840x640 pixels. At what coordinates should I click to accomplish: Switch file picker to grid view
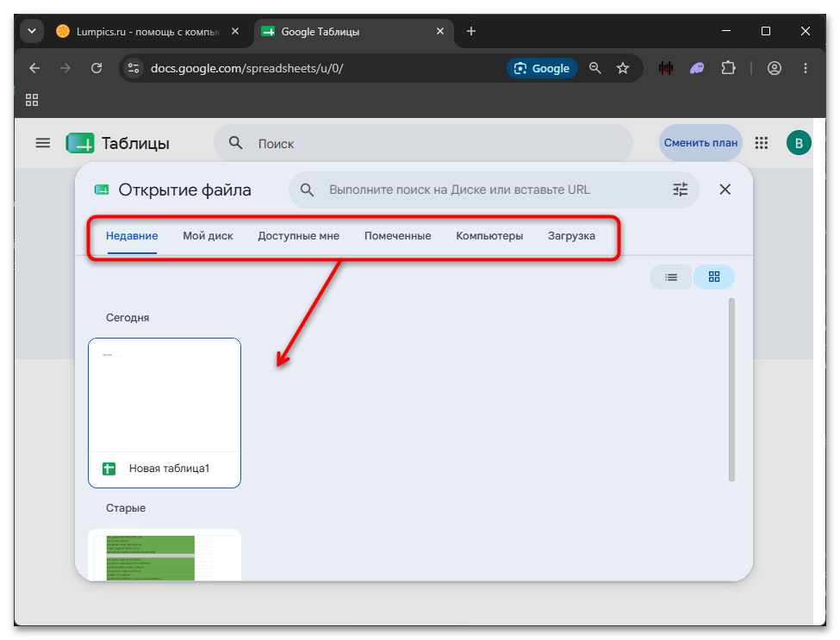click(713, 277)
